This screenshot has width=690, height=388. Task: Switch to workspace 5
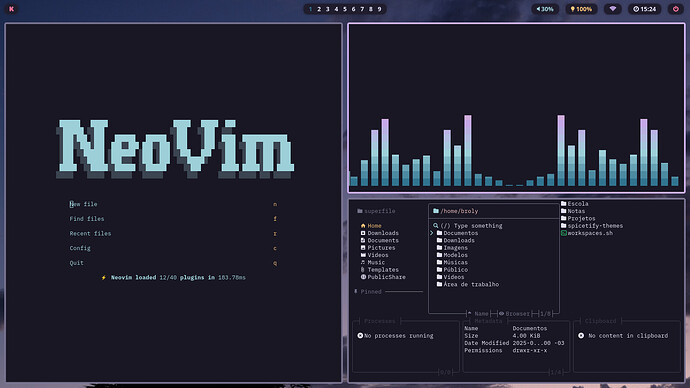[345, 9]
